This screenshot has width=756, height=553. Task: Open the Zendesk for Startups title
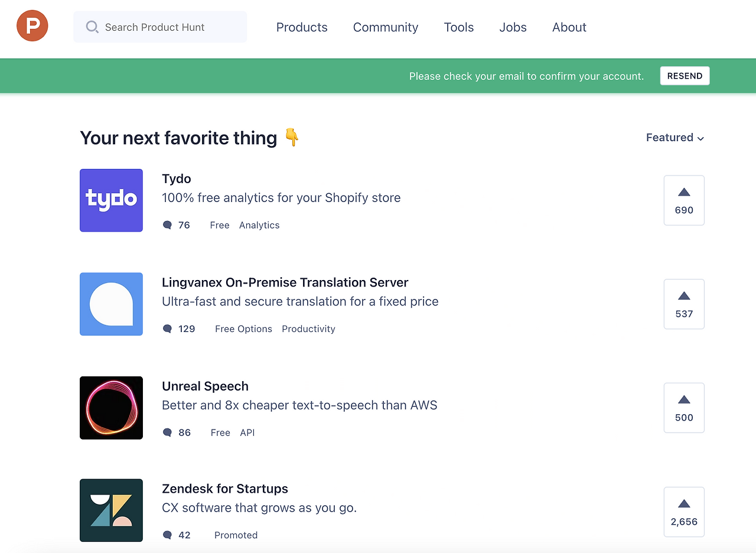point(225,489)
